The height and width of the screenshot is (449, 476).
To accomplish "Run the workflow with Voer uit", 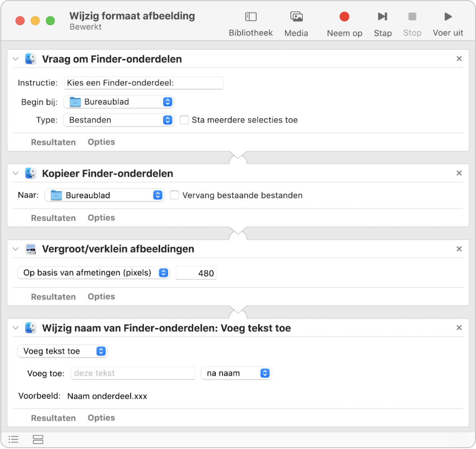I will 448,23.
